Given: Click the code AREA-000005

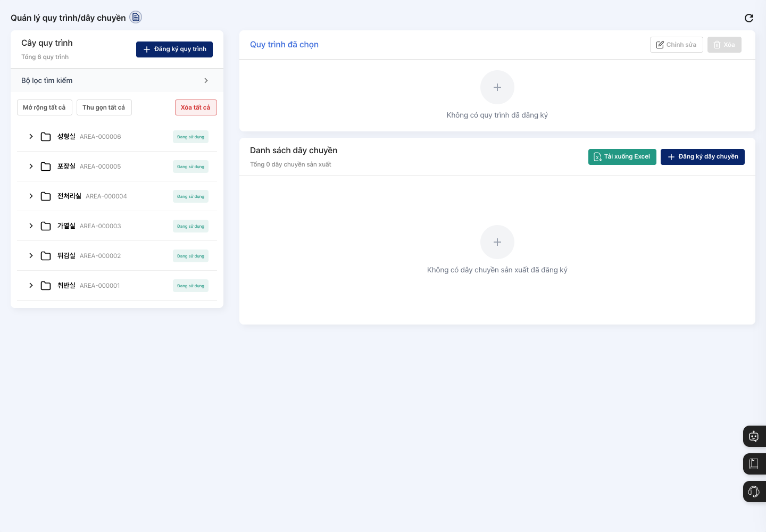Looking at the screenshot, I should point(100,167).
